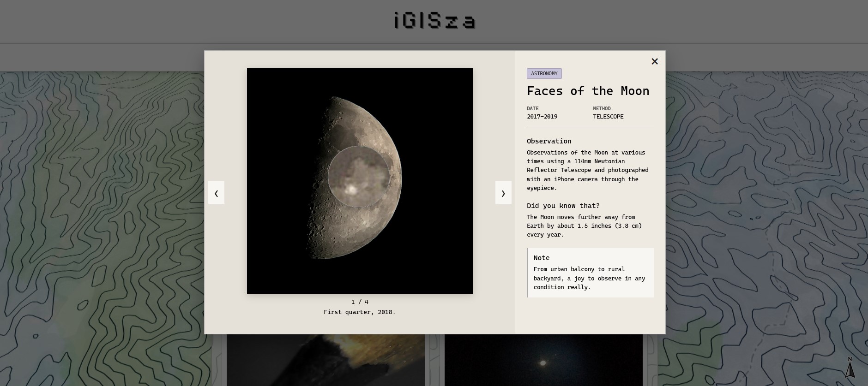Screen dimensions: 868x386
Task: Click the north arrow compass icon
Action: pyautogui.click(x=850, y=368)
